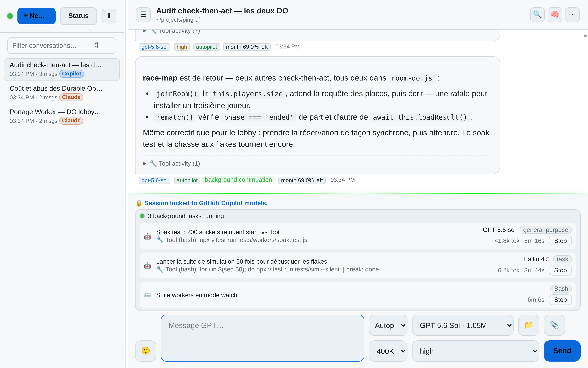Viewport: 588px width, 368px height.
Task: Click the lock icon beside session notice
Action: [139, 203]
